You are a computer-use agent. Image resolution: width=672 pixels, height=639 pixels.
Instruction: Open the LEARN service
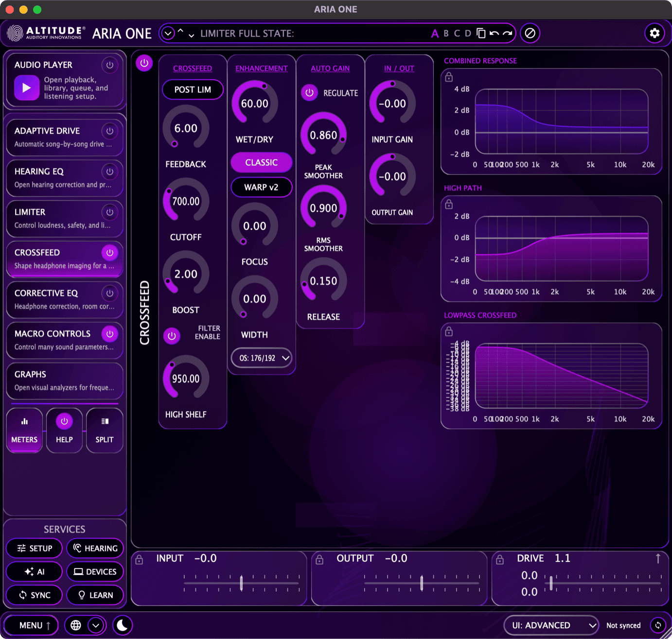(95, 595)
